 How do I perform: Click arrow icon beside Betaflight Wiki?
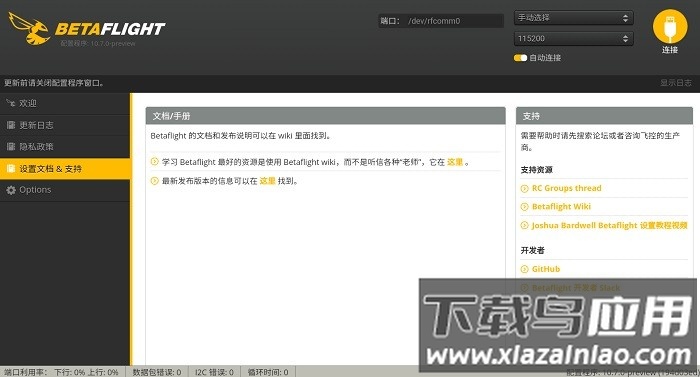[525, 207]
